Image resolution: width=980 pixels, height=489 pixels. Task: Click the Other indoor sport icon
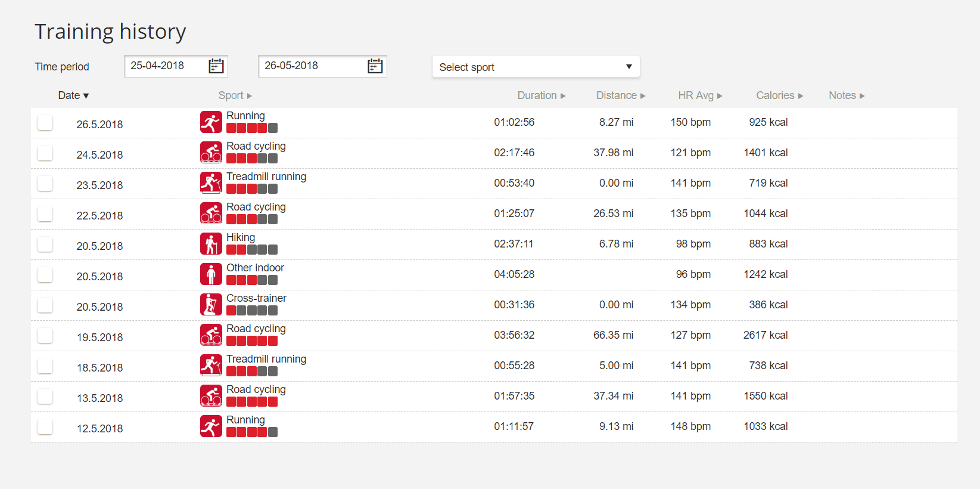pyautogui.click(x=211, y=274)
